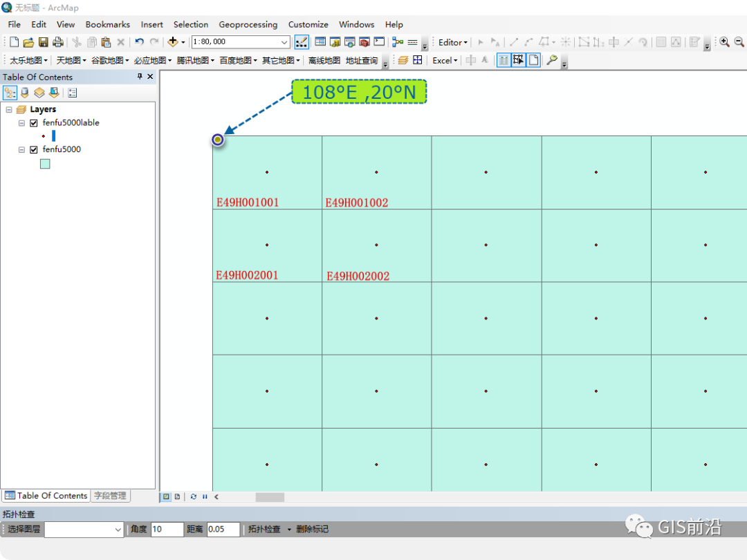747x560 pixels.
Task: Toggle the select-features-by-rectangle icon
Action: tap(518, 60)
